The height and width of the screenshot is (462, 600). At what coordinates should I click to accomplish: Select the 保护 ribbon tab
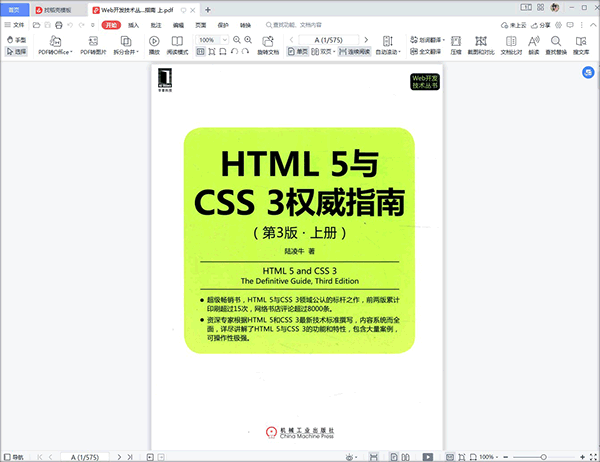[223, 25]
